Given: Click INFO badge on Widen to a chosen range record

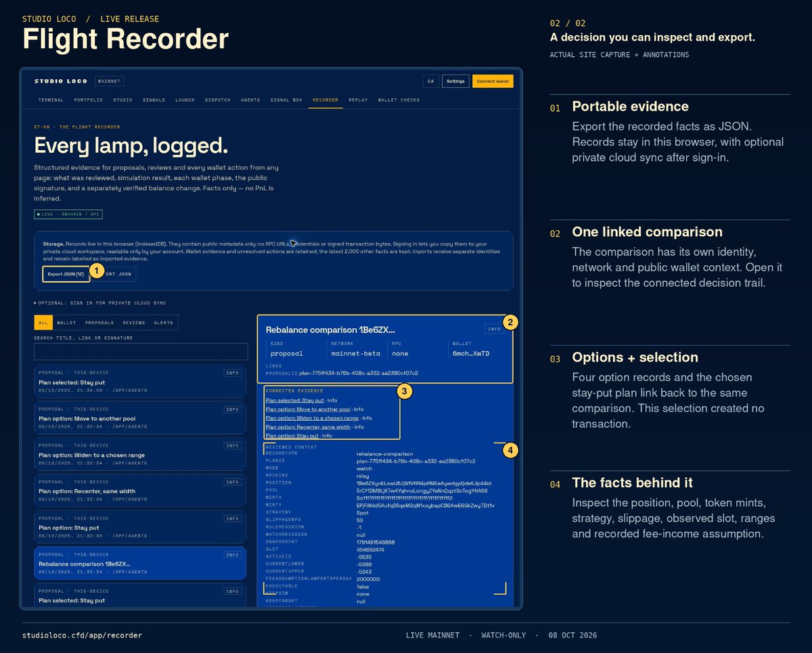Looking at the screenshot, I should 232,446.
